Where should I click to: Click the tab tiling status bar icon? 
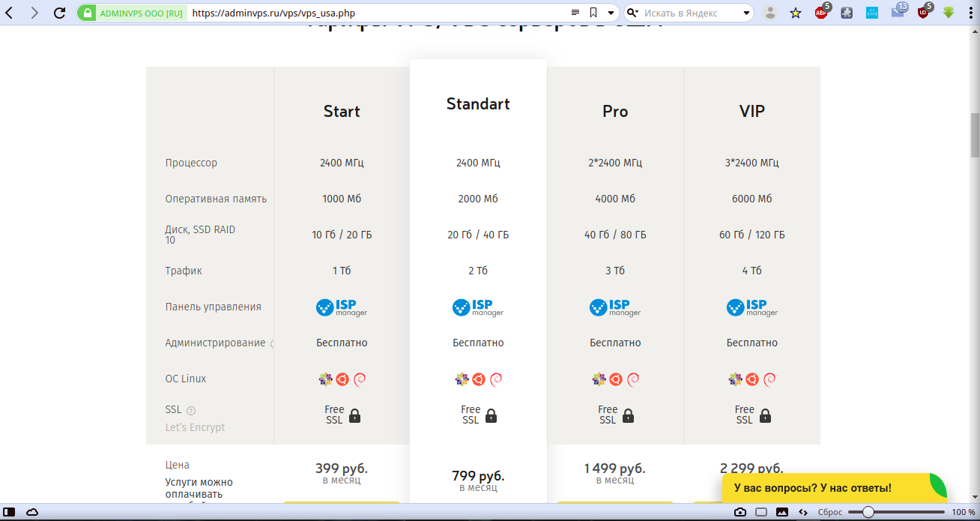pos(761,512)
